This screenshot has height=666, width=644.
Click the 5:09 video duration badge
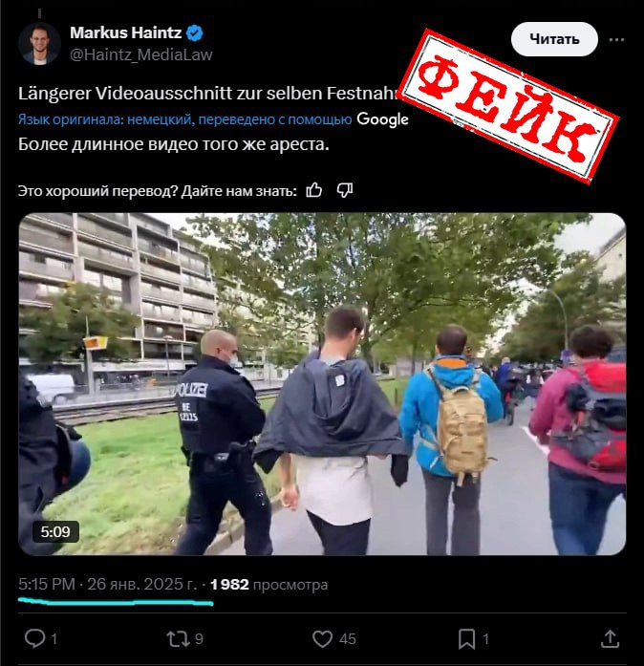pyautogui.click(x=55, y=532)
